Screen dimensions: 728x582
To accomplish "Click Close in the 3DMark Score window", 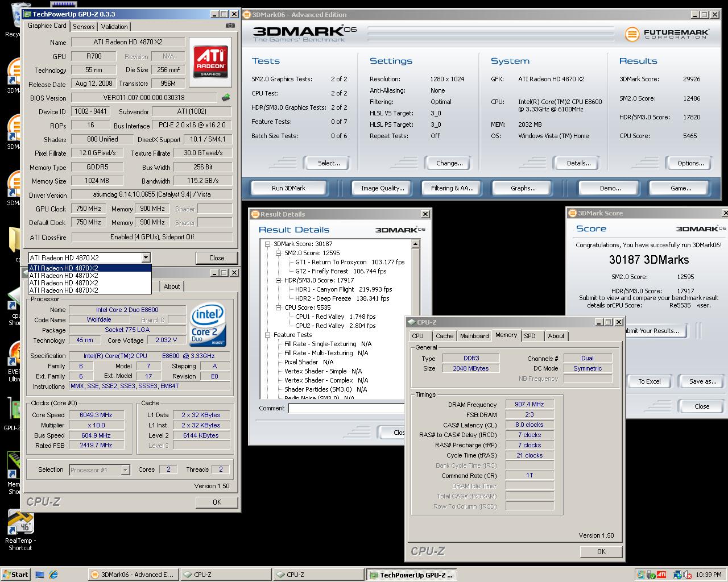I will tap(702, 406).
